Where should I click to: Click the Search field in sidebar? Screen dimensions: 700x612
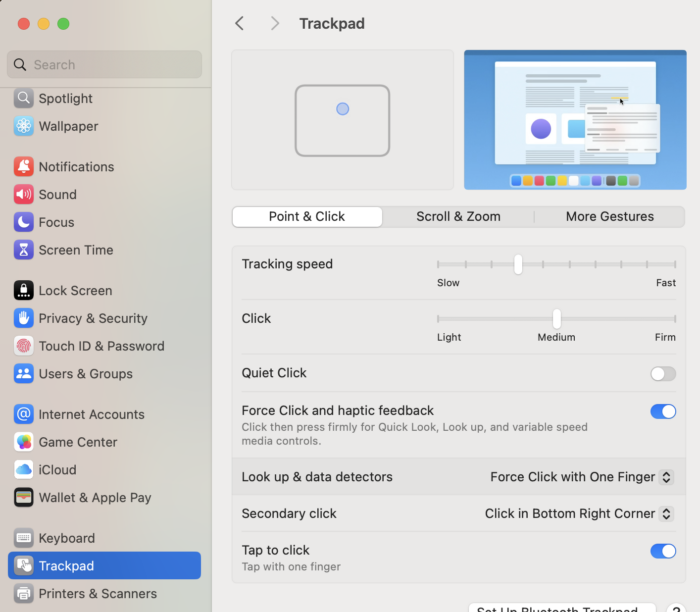pos(105,65)
